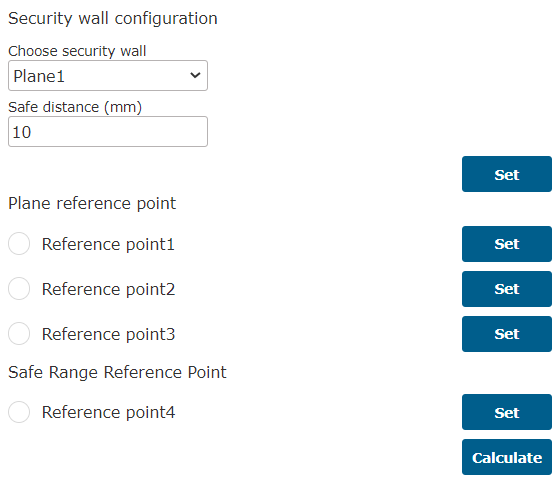Click Set next to Reference point4
The height and width of the screenshot is (479, 556).
tap(507, 412)
